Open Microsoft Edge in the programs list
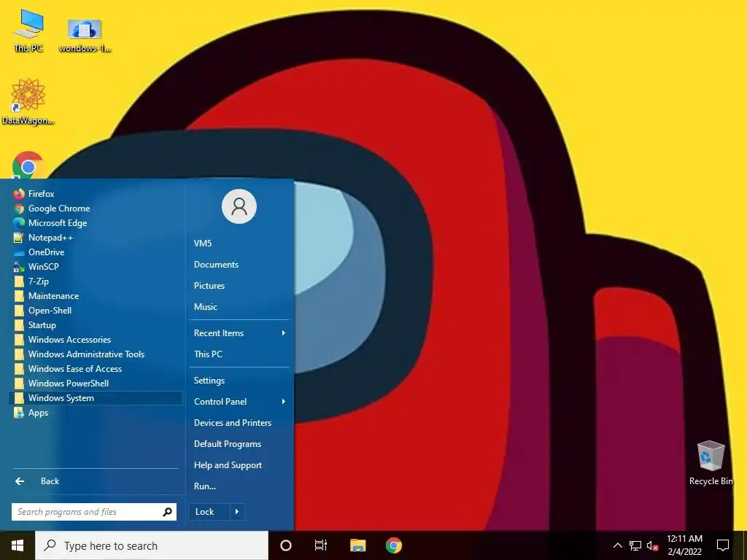Viewport: 747px width, 560px height. pos(96,223)
